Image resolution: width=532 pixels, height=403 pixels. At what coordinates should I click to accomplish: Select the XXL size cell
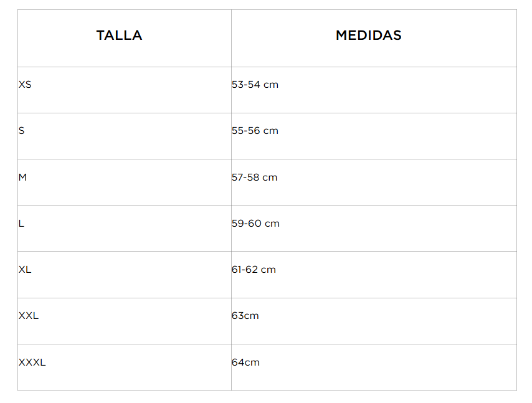pos(29,316)
